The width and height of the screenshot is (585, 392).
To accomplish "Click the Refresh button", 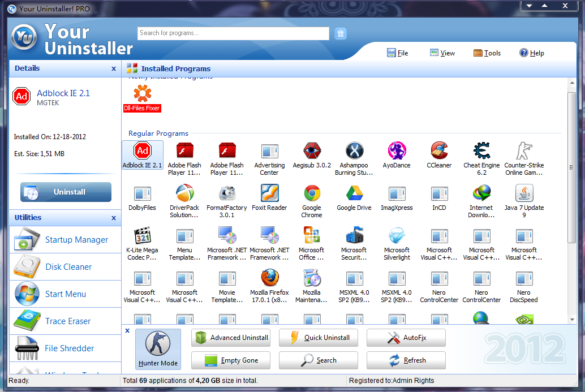I will click(406, 360).
